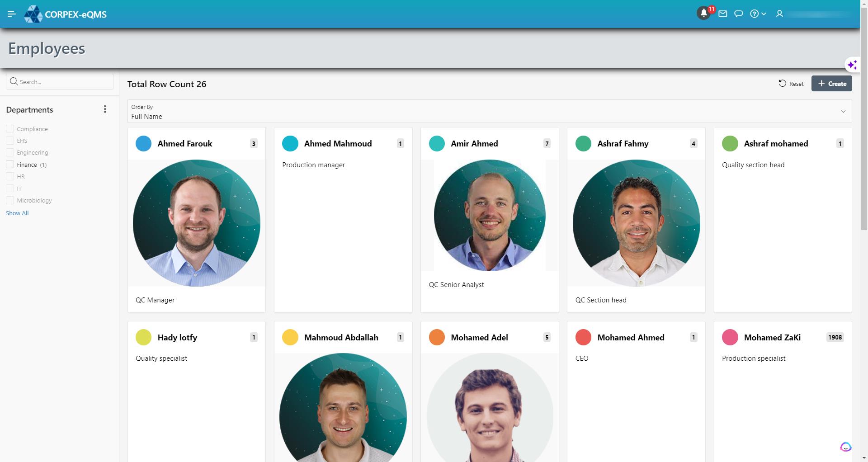Click the notifications bell icon
868x462 pixels.
(x=703, y=14)
